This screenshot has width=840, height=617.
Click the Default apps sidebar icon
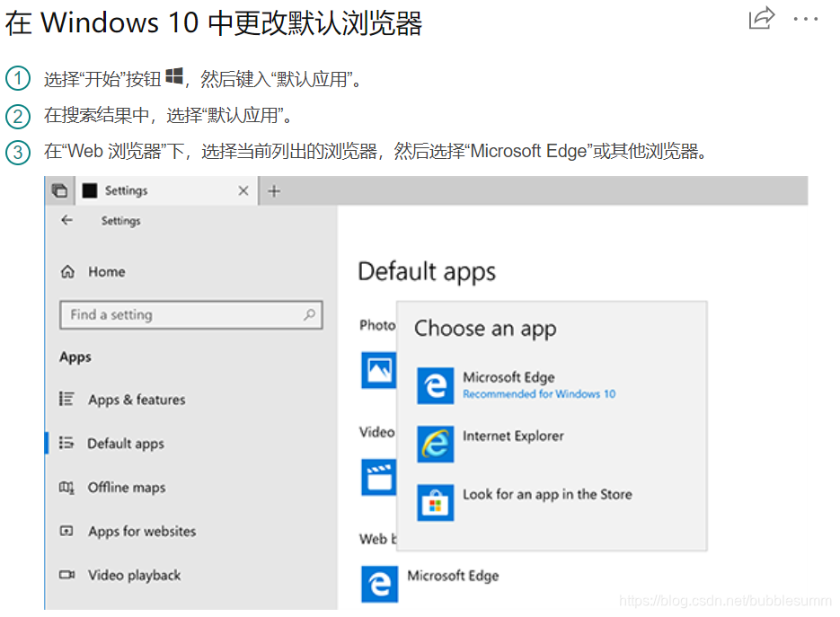tap(66, 443)
